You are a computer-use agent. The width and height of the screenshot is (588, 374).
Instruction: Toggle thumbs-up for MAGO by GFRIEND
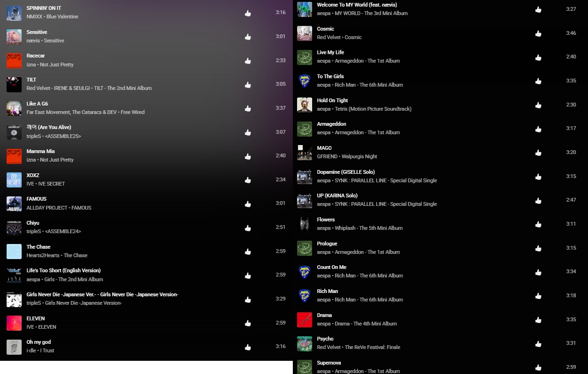pyautogui.click(x=538, y=153)
